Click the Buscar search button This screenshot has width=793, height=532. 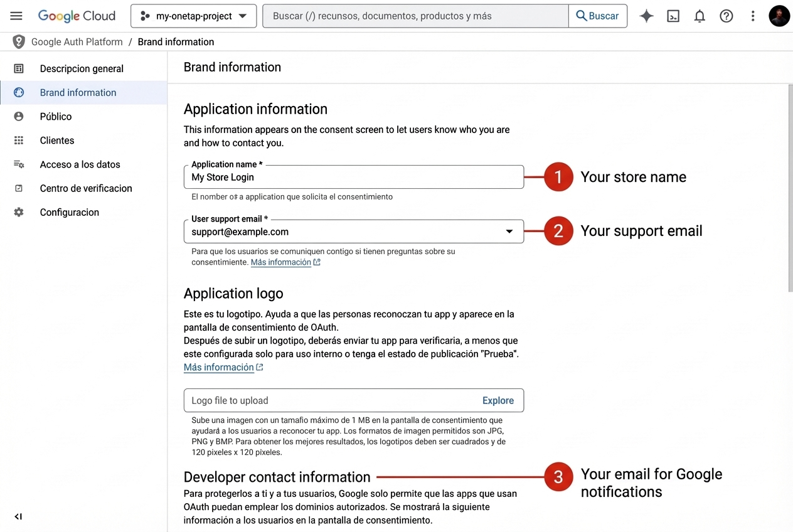(x=597, y=16)
